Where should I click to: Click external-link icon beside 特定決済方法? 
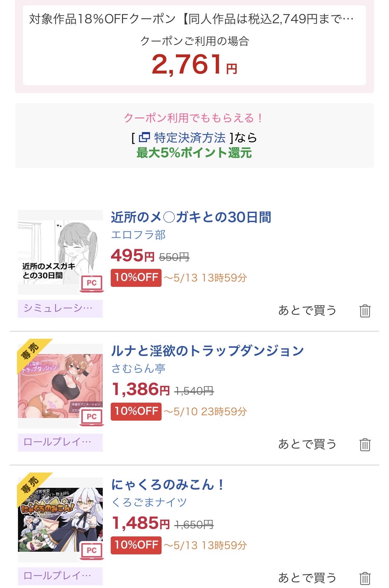tap(144, 137)
